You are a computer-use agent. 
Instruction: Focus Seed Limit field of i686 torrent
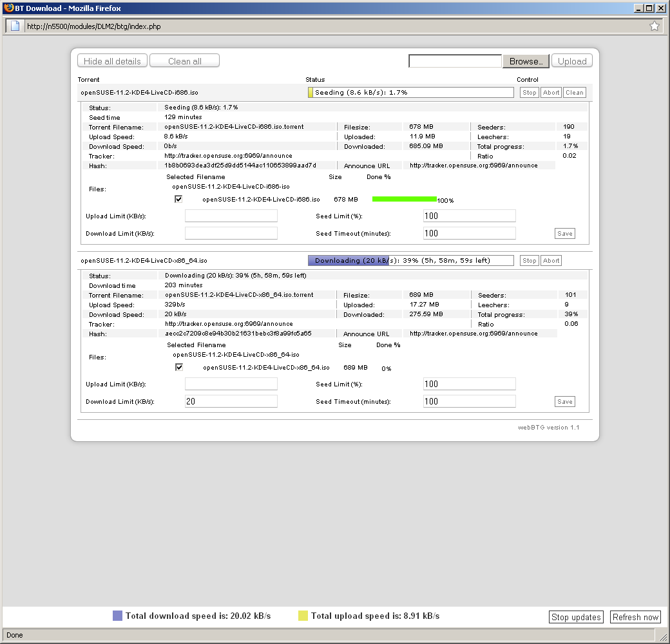click(470, 216)
